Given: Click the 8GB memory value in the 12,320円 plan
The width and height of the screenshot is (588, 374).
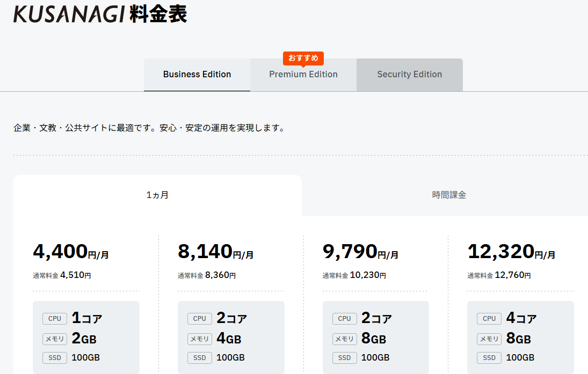Looking at the screenshot, I should point(519,339).
